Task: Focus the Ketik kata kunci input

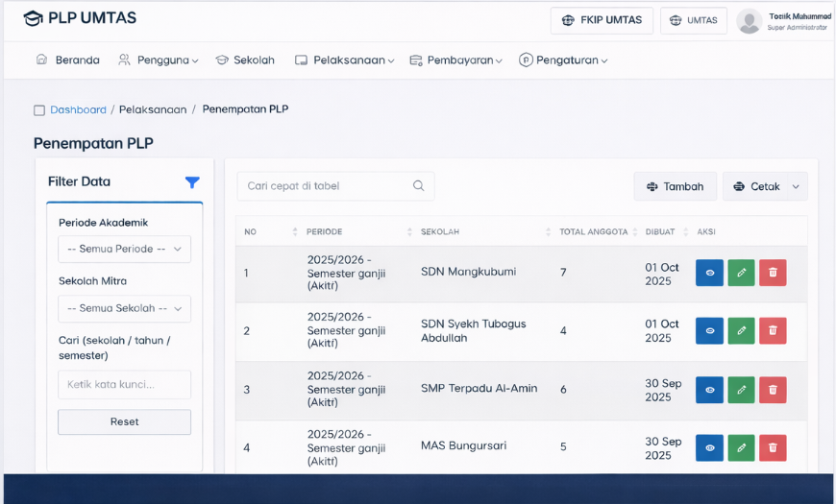Action: (124, 384)
